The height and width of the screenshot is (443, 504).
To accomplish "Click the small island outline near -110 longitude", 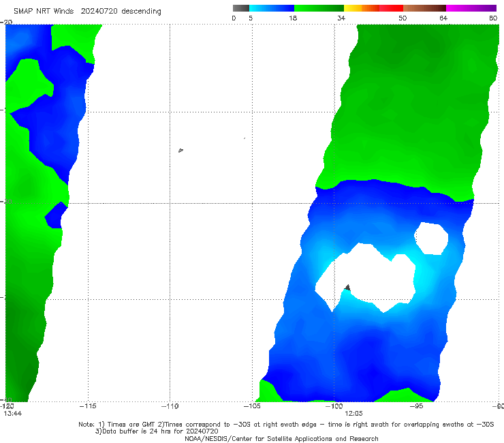I will point(180,150).
